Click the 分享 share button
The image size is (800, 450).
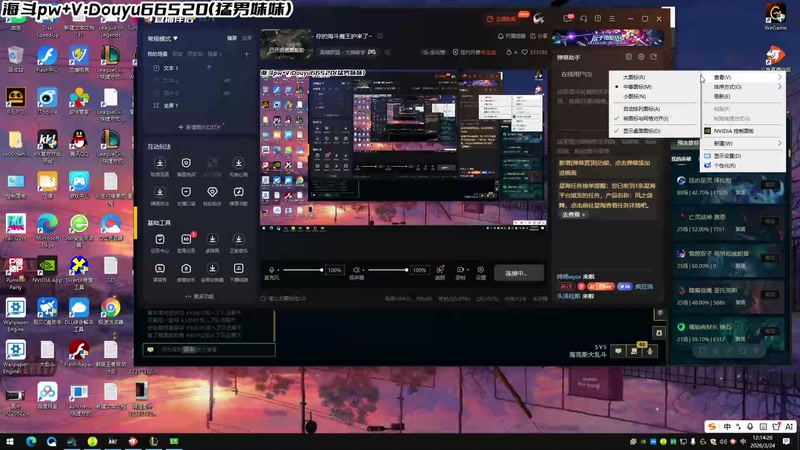pos(538,36)
